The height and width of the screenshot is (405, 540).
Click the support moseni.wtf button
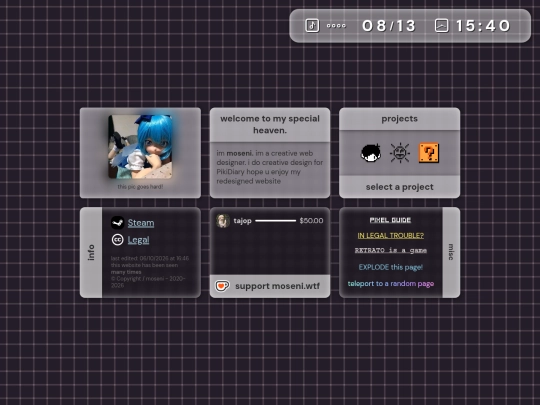tap(270, 286)
